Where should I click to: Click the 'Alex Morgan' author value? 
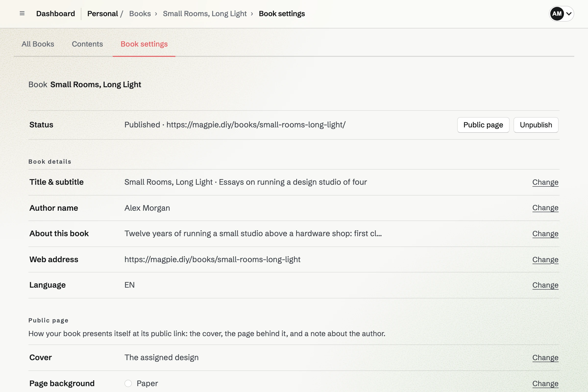(x=147, y=208)
